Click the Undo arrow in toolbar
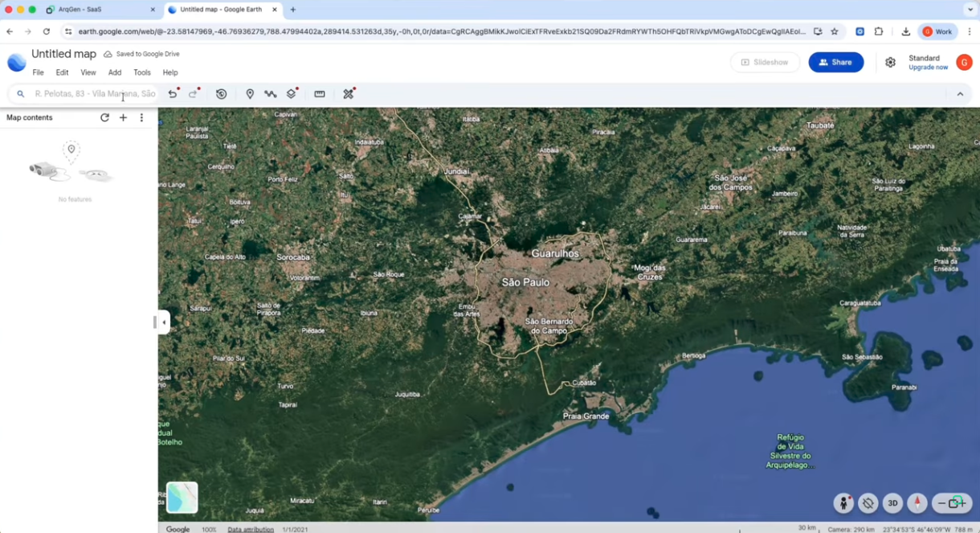The width and height of the screenshot is (980, 533). pyautogui.click(x=173, y=94)
